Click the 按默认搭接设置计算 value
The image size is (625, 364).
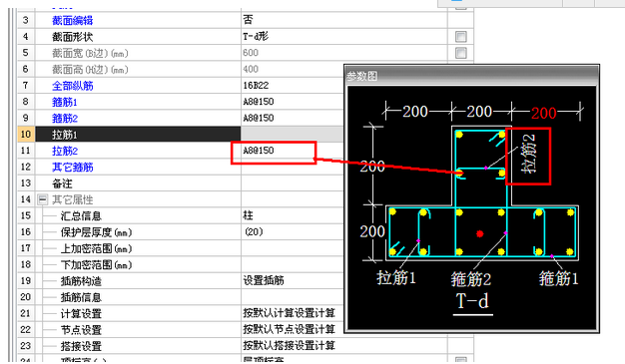pos(289,346)
